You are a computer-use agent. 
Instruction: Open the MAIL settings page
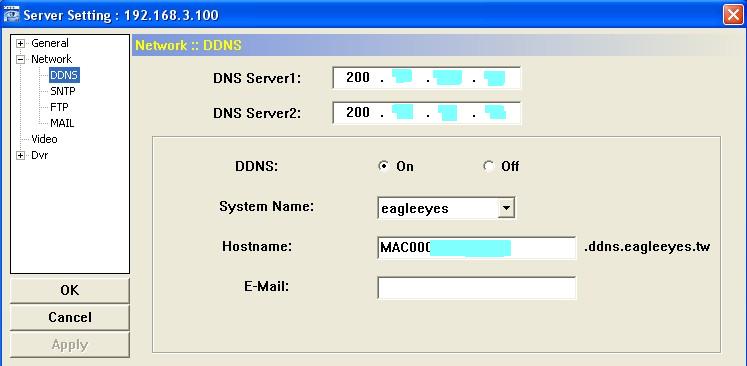click(62, 123)
